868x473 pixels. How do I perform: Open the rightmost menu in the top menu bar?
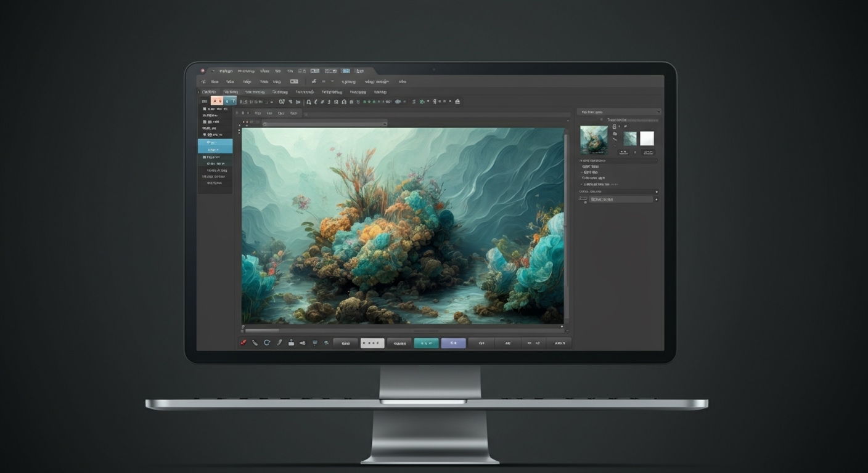click(401, 81)
